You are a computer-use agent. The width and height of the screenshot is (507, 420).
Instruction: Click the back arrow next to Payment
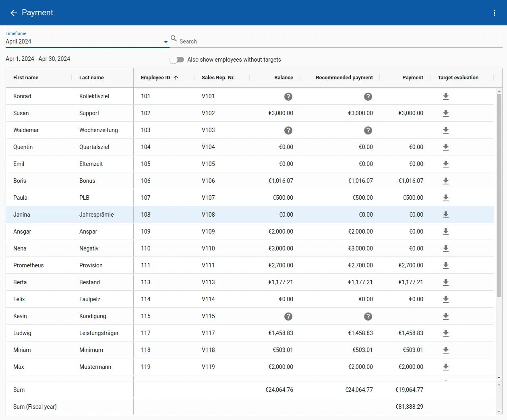click(14, 13)
